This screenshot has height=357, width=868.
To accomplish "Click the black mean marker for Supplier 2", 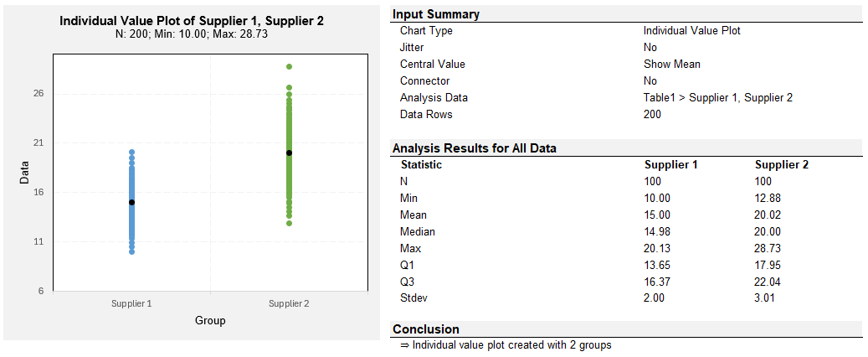I will tap(289, 153).
